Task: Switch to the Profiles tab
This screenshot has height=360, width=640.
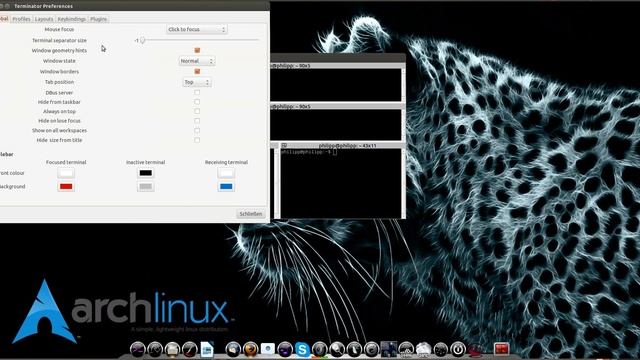Action: [21, 19]
